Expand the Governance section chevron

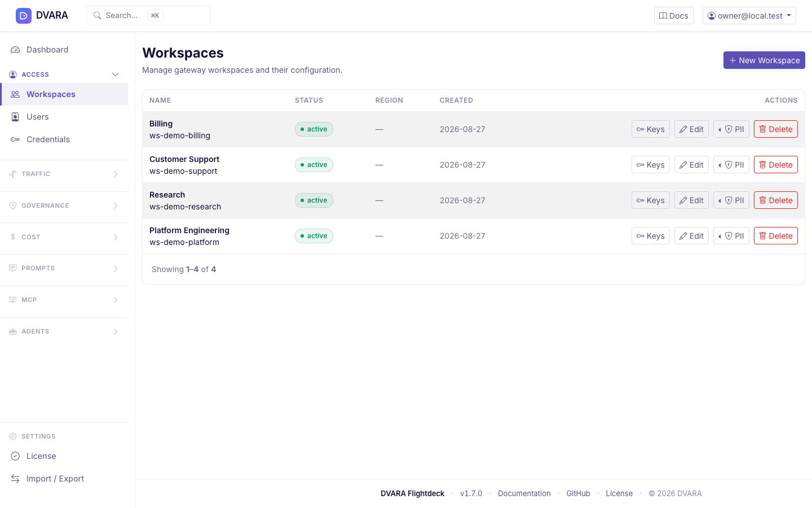(116, 205)
